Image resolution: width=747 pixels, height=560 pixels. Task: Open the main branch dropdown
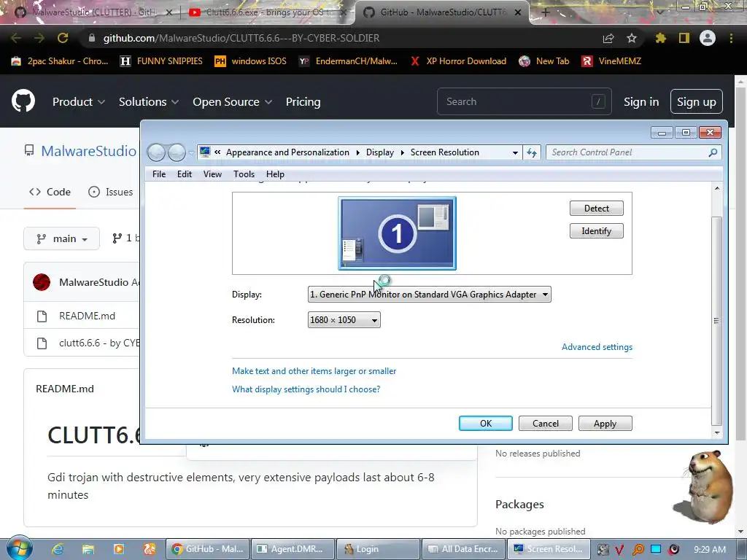[61, 238]
